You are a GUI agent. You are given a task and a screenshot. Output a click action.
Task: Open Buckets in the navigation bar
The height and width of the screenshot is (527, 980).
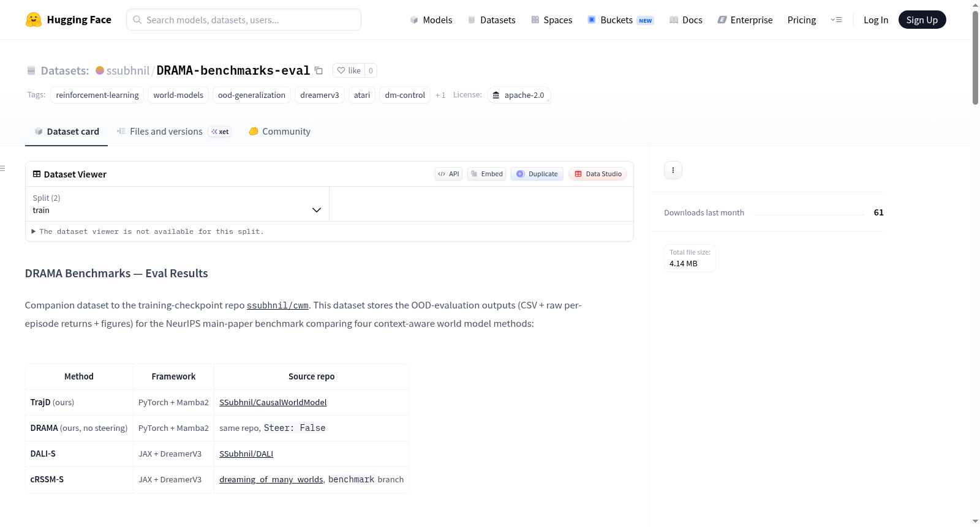click(620, 20)
